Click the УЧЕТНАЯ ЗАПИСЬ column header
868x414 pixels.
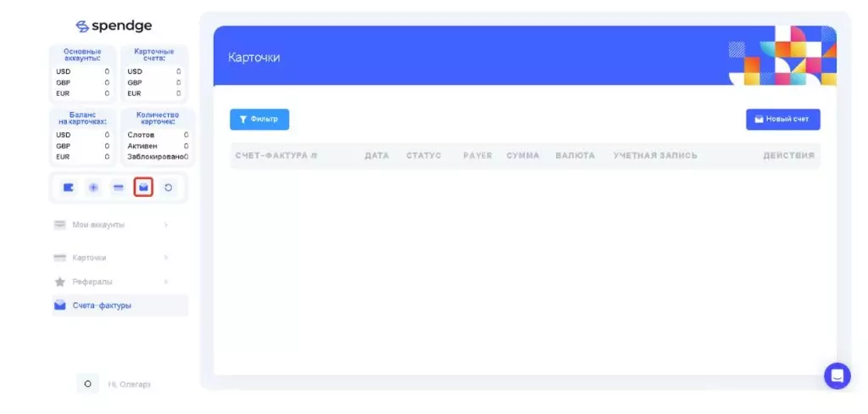[655, 156]
